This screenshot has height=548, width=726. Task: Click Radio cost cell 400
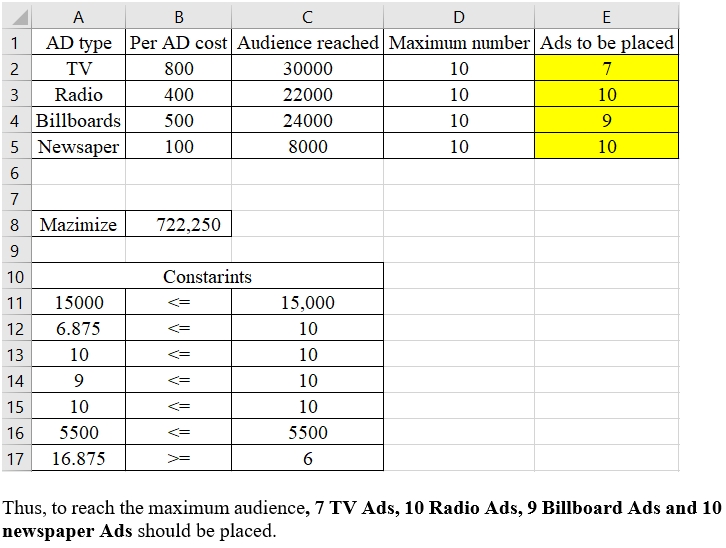click(178, 94)
